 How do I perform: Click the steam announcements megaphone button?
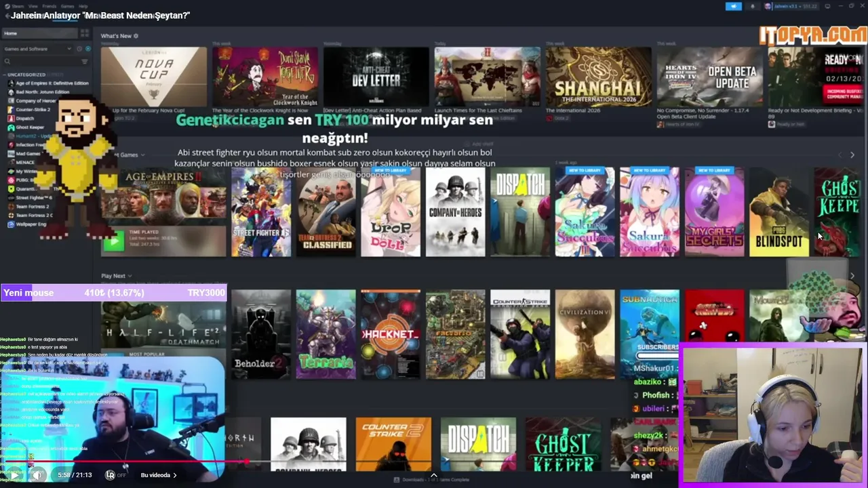pyautogui.click(x=734, y=6)
